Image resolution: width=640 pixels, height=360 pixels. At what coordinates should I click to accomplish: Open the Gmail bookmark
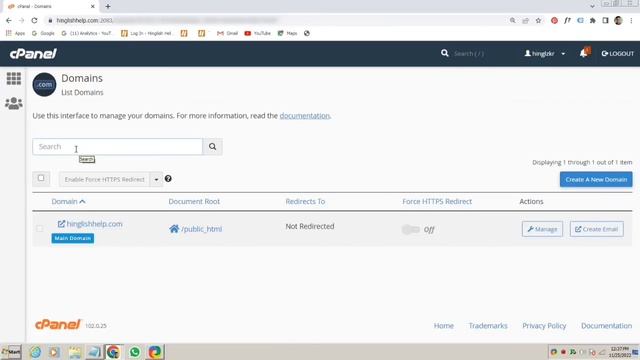(x=227, y=33)
